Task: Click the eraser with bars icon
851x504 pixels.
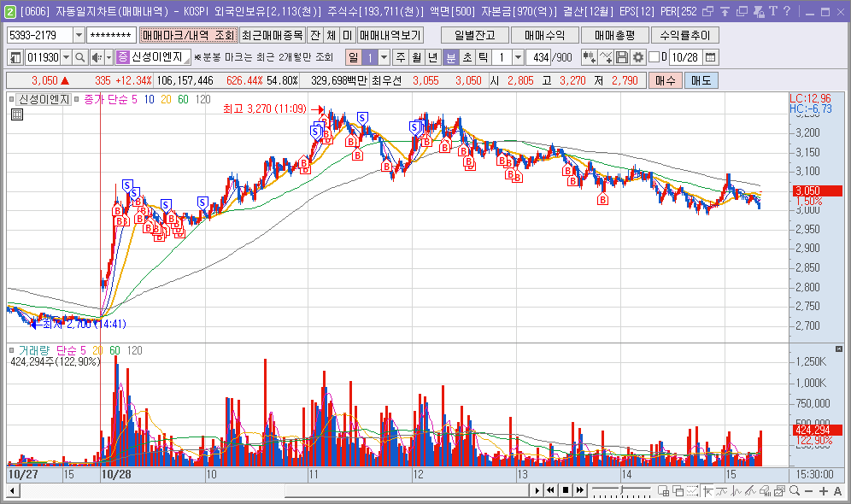Action: tap(766, 491)
